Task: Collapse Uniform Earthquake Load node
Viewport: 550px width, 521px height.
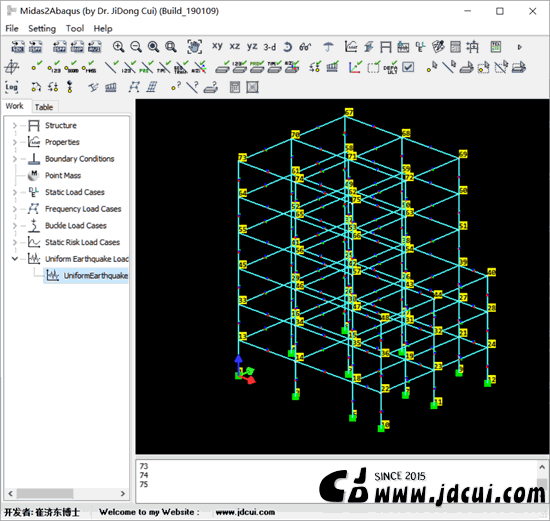Action: [x=14, y=259]
